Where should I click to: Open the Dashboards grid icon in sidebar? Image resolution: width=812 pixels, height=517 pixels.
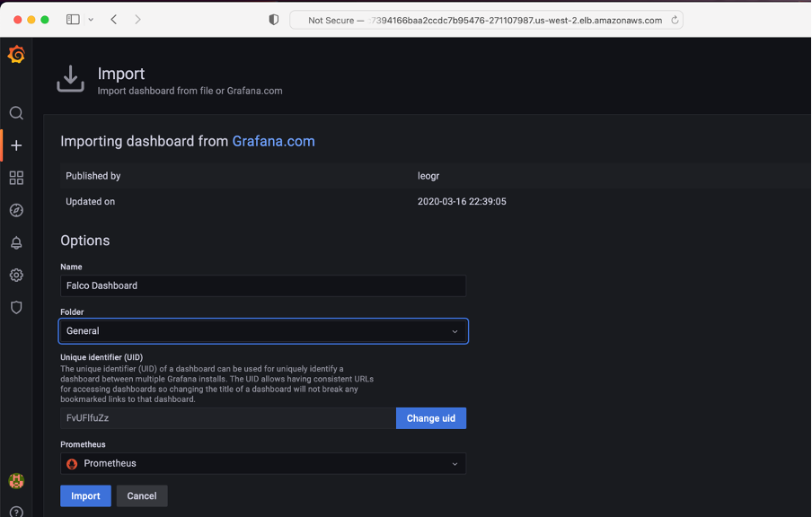[16, 178]
